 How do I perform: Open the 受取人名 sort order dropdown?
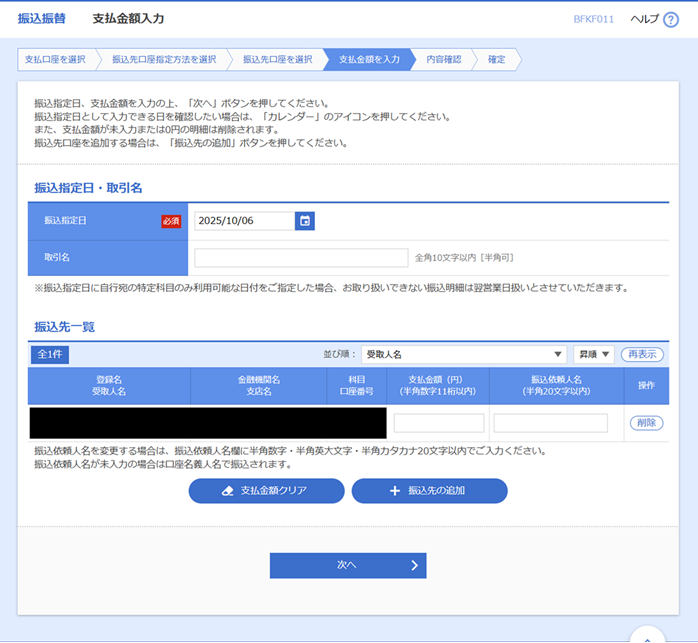464,354
